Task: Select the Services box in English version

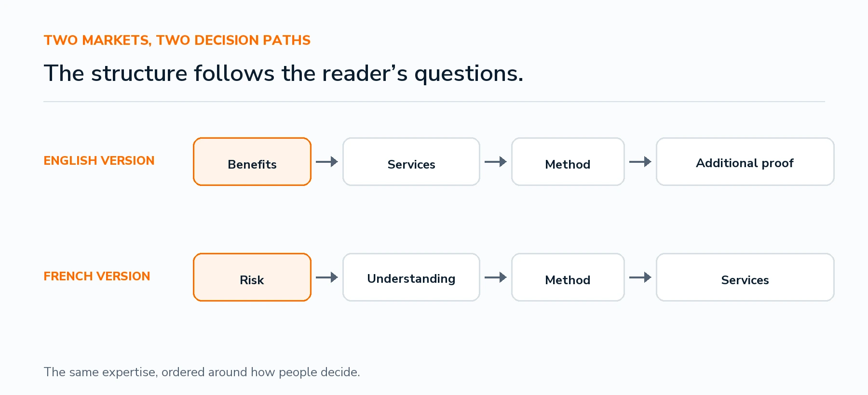Action: click(x=411, y=162)
